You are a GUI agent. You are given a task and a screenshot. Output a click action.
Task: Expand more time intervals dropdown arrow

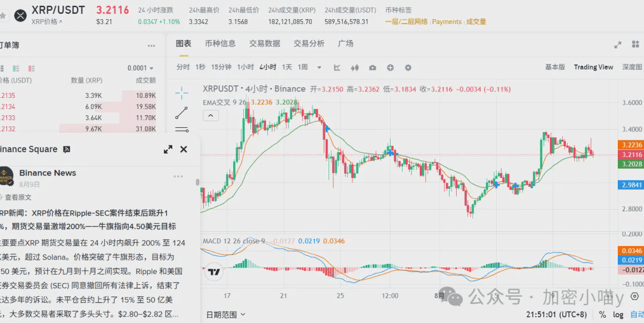(318, 67)
